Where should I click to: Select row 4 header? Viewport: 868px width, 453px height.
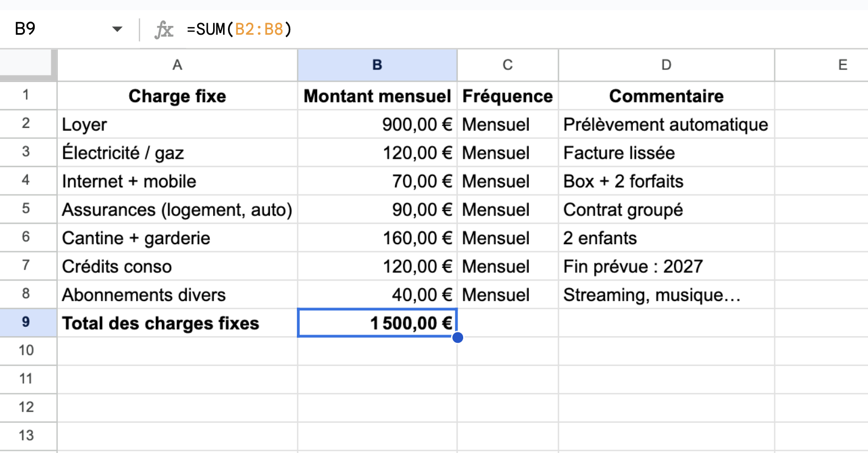click(x=28, y=181)
